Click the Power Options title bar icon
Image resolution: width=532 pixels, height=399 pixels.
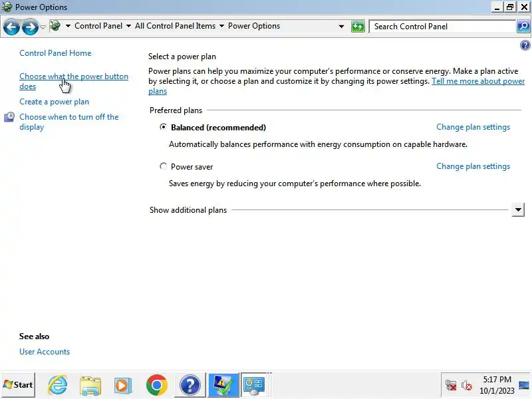[x=7, y=7]
